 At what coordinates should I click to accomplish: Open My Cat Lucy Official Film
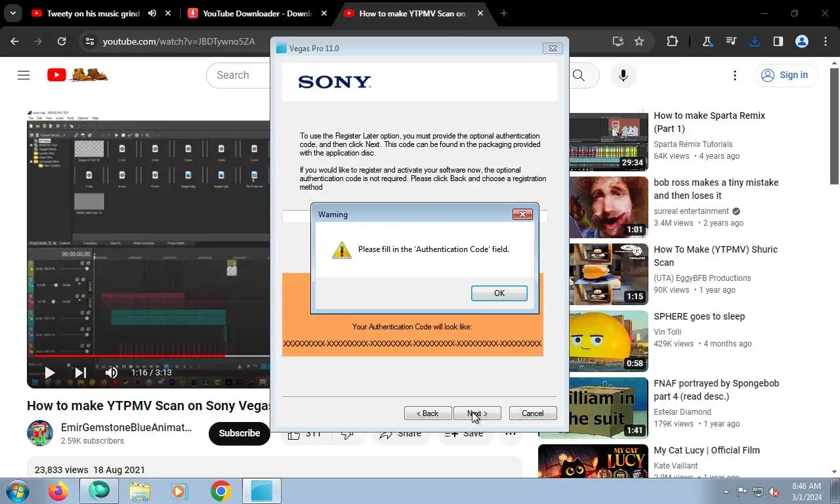707,450
